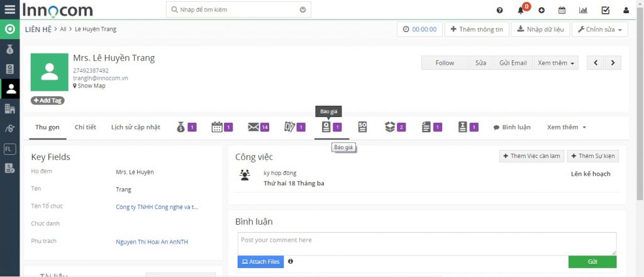Open Nguyen Thi Hoai An AnNTH link
Screen dimensions: 644x277
(x=152, y=242)
